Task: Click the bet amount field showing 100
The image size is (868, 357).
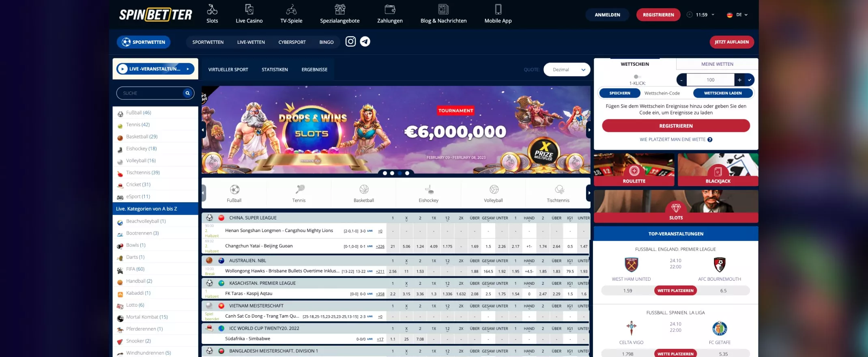Action: click(711, 80)
